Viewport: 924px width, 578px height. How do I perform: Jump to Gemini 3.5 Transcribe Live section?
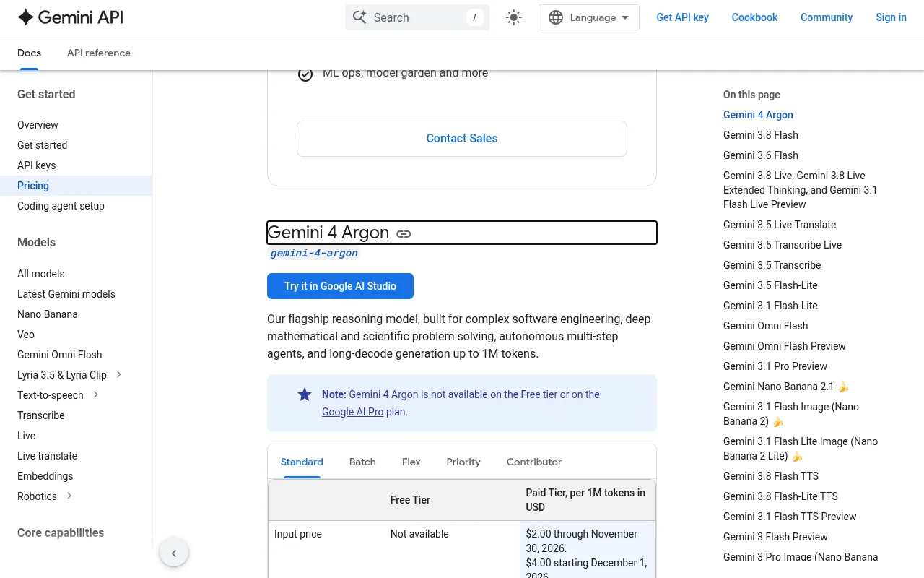tap(783, 245)
